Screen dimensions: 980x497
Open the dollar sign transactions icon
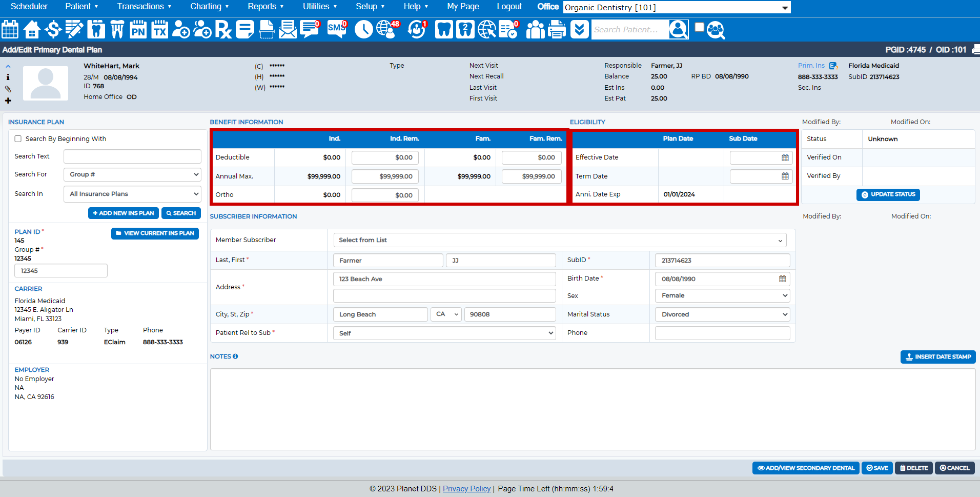[x=53, y=29]
